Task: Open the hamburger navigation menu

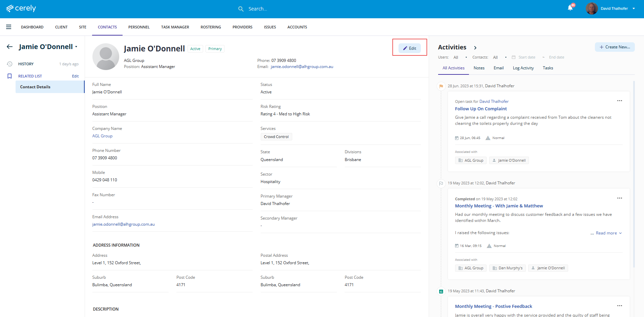Action: [x=9, y=27]
